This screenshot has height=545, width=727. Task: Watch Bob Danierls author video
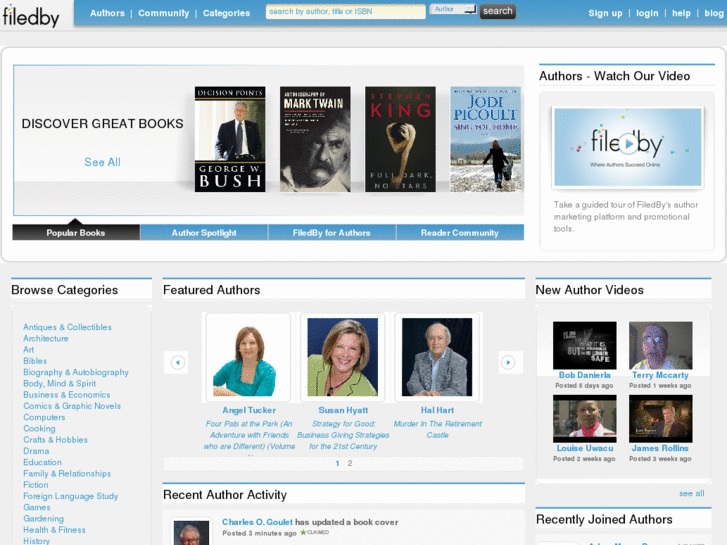584,346
